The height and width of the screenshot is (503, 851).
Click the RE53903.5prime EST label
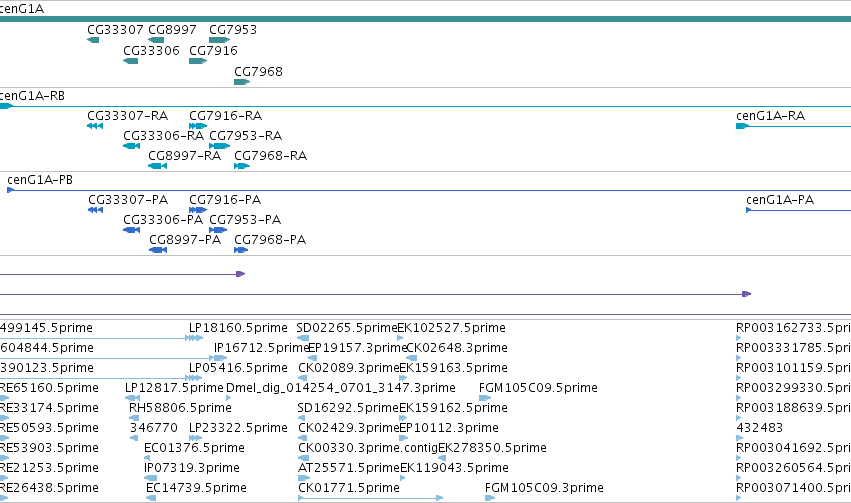[x=49, y=448]
